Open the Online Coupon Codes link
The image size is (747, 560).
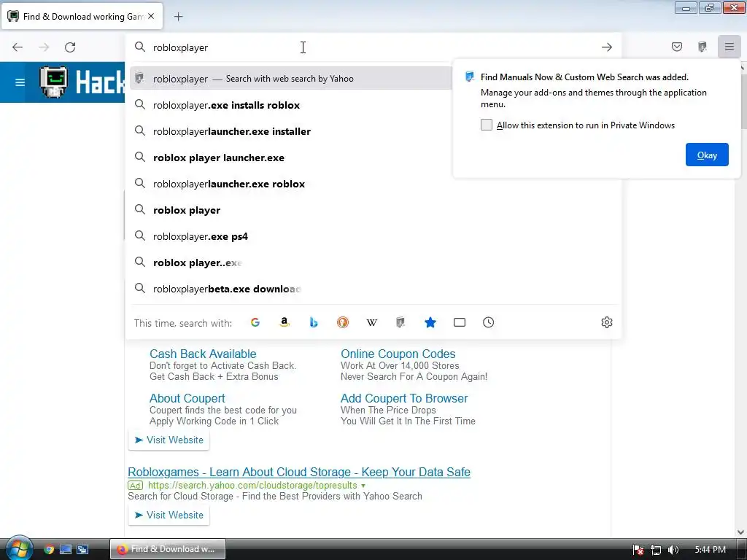pyautogui.click(x=398, y=354)
